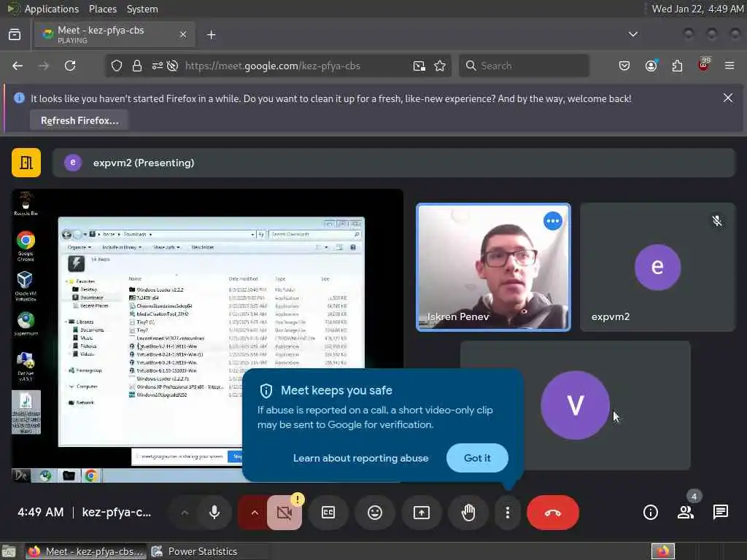Image resolution: width=747 pixels, height=560 pixels.
Task: Mute the microphone in Meet toolbar
Action: click(214, 513)
